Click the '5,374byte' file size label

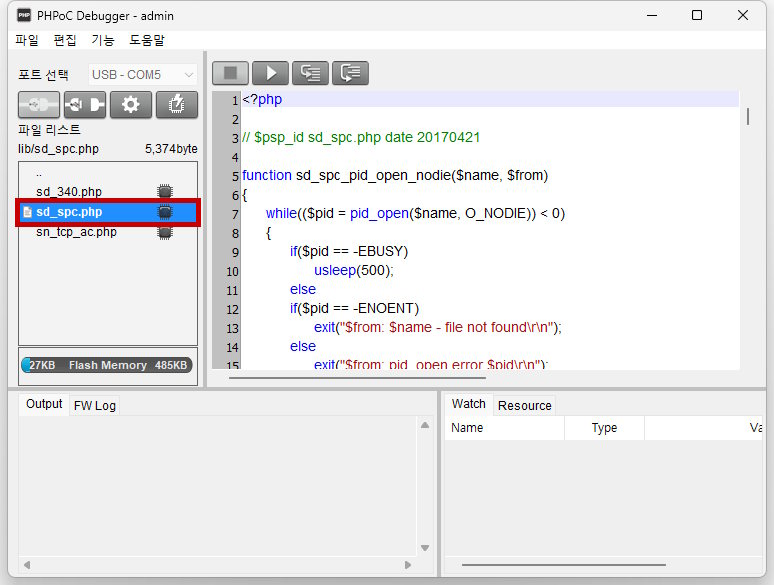tap(171, 149)
